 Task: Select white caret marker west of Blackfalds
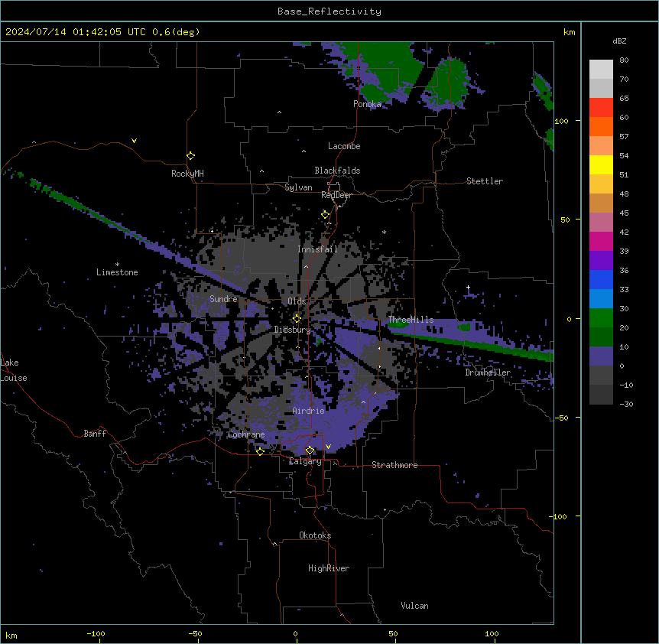261,171
